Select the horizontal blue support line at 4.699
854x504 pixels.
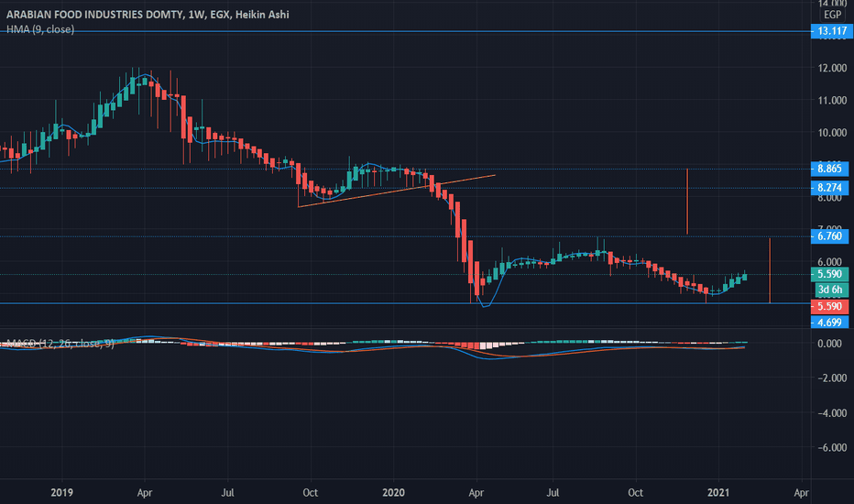[x=405, y=303]
